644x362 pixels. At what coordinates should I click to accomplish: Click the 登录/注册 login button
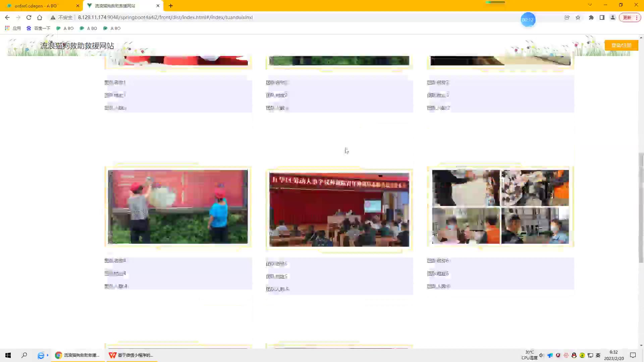[621, 45]
